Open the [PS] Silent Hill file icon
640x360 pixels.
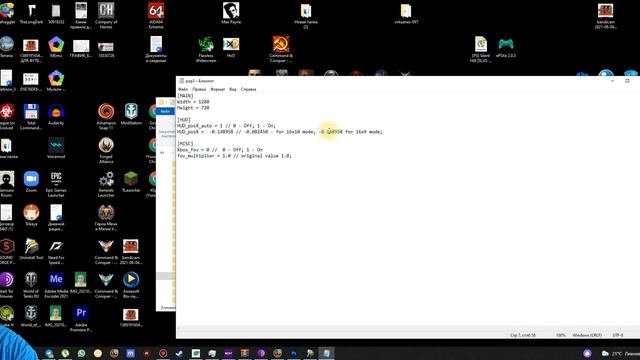[481, 49]
